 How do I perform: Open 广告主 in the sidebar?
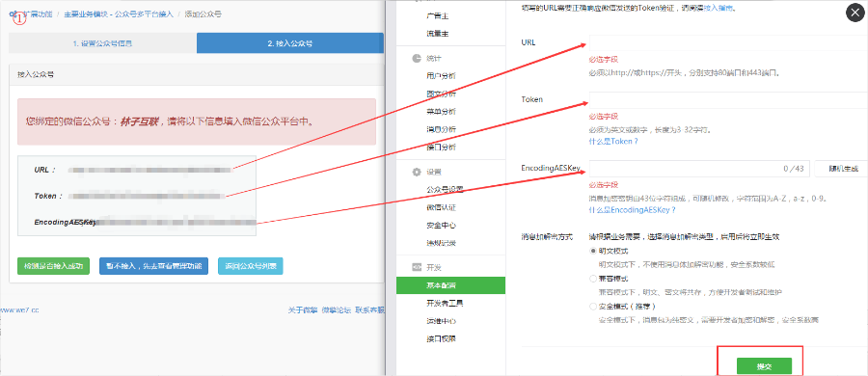click(x=437, y=17)
